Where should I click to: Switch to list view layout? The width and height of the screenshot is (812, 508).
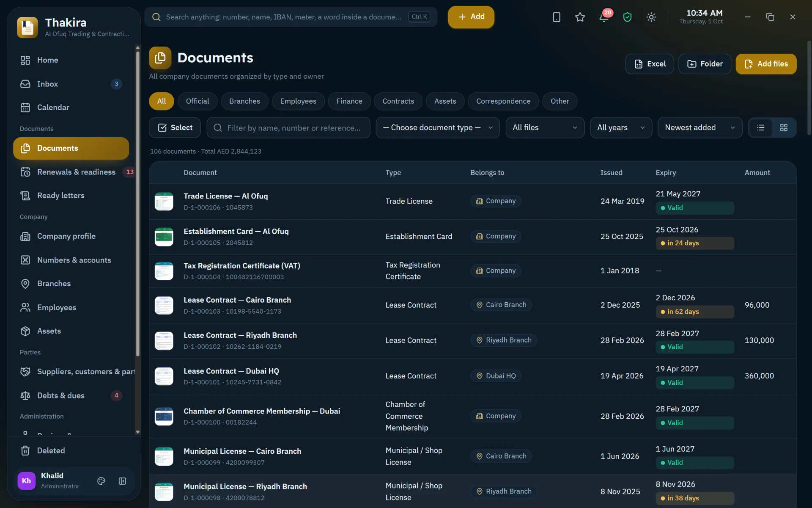click(761, 127)
